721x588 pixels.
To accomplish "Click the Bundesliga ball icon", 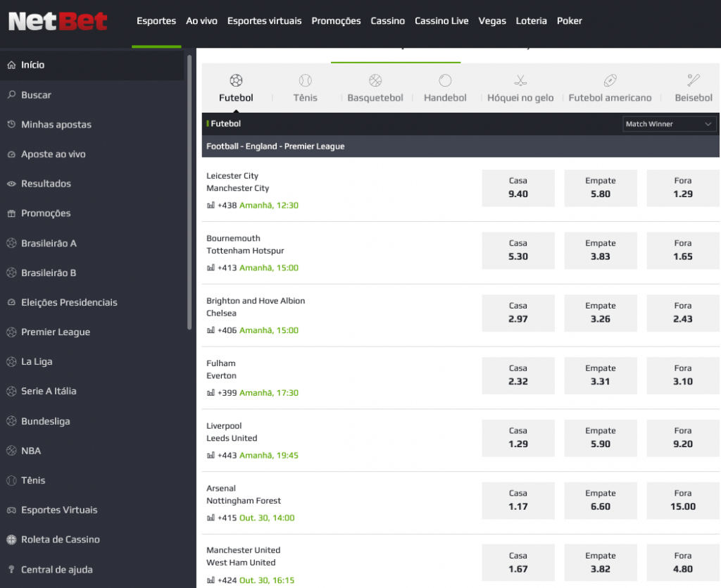I will pos(11,420).
